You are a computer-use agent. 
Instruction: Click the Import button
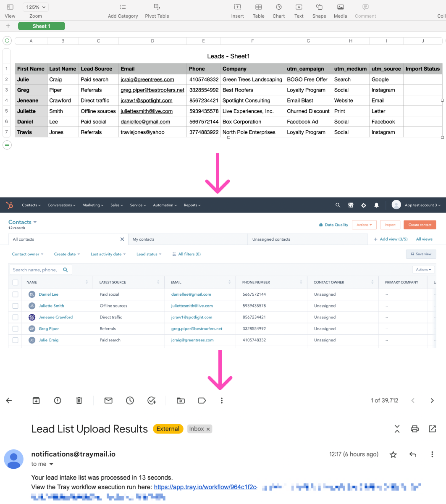click(x=390, y=225)
